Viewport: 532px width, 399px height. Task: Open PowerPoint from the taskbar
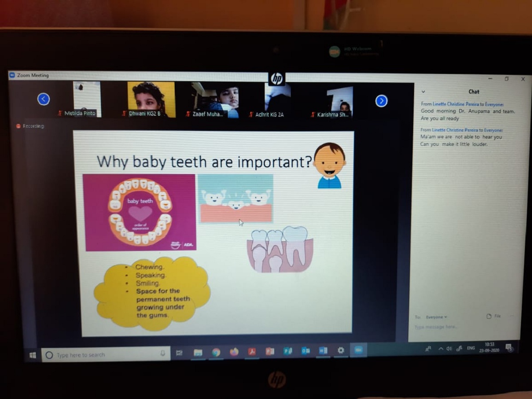(270, 352)
